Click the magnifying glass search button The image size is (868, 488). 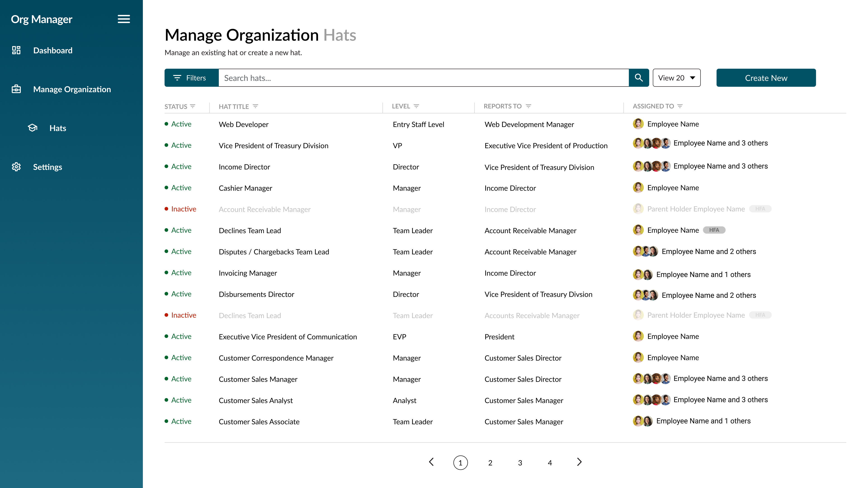639,78
